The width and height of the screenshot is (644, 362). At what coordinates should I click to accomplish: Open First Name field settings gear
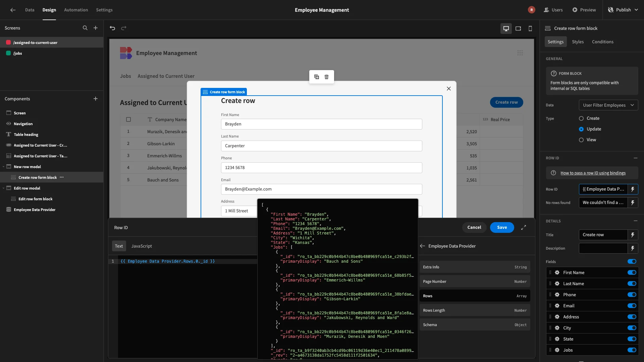click(x=557, y=273)
